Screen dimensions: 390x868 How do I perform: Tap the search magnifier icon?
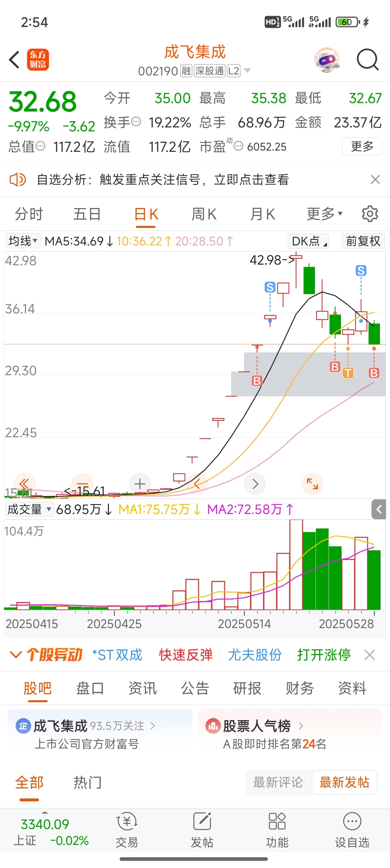[x=368, y=60]
